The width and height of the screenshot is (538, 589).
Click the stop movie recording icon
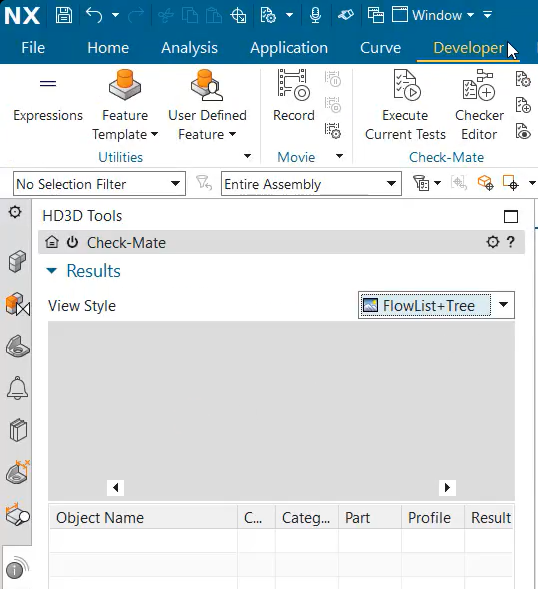333,105
